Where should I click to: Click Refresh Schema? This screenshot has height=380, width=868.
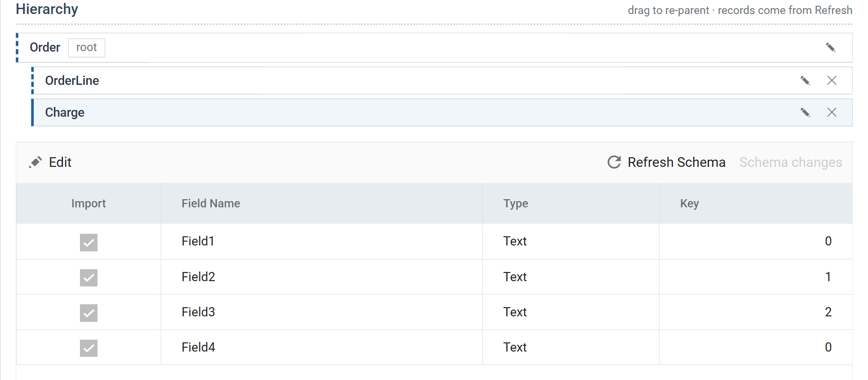666,163
